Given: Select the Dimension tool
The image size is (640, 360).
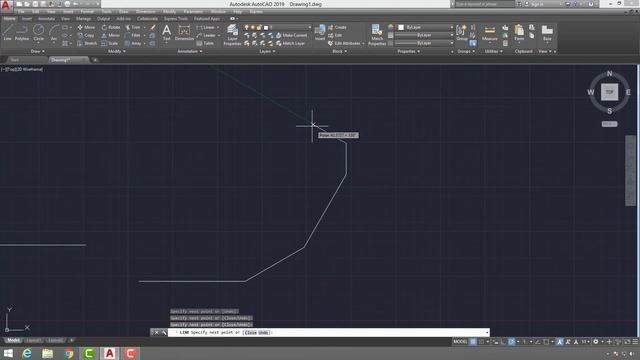Looking at the screenshot, I should coord(184,33).
